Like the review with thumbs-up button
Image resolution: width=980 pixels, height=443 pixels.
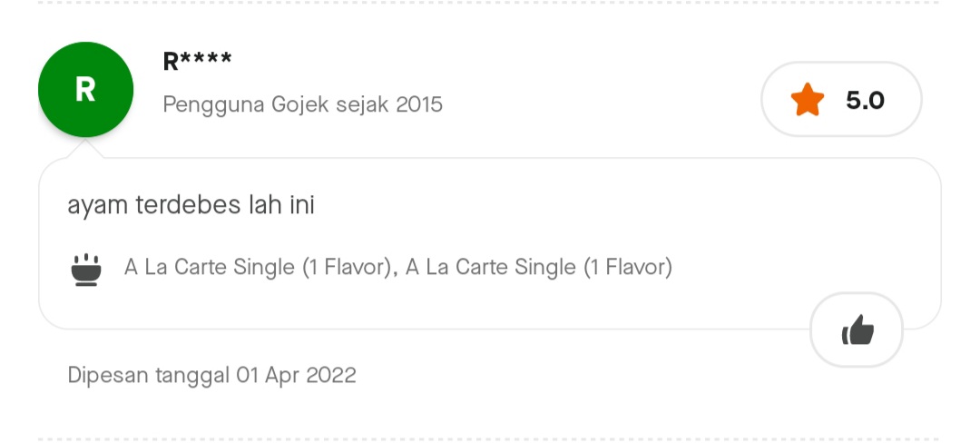[857, 330]
